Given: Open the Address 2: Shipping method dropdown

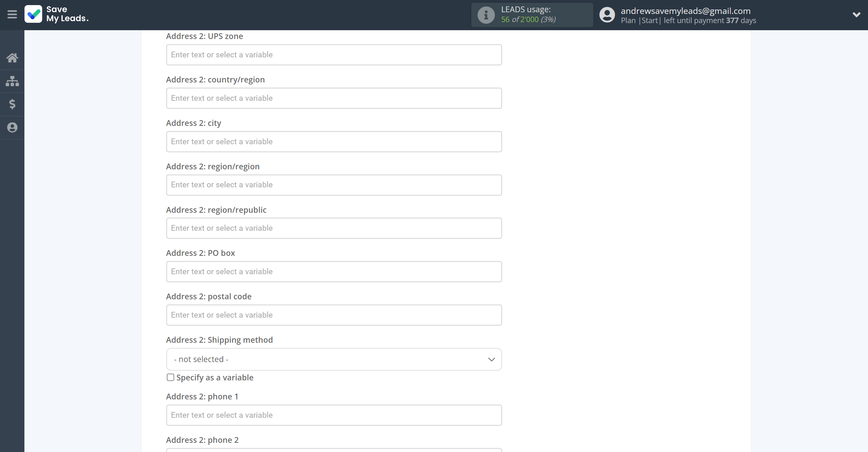Looking at the screenshot, I should (x=334, y=359).
